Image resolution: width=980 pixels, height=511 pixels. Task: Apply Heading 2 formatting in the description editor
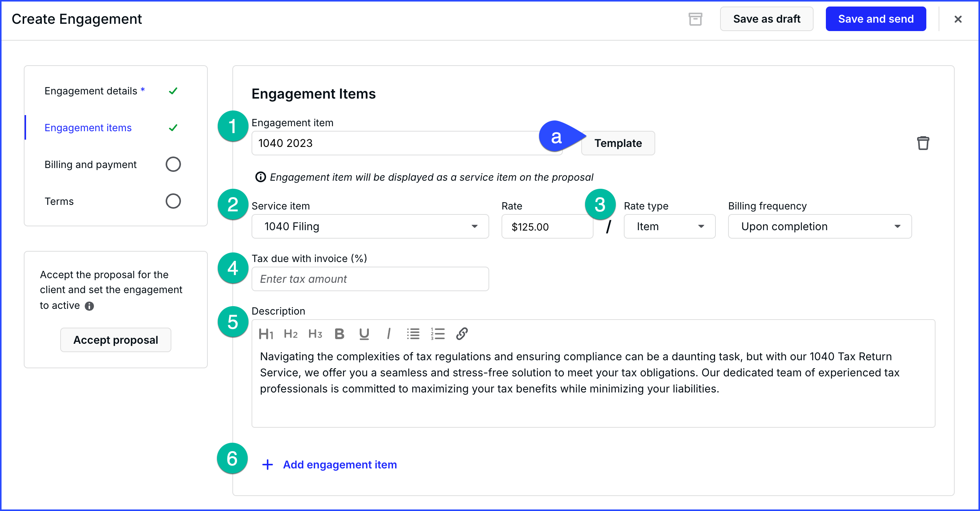coord(291,333)
